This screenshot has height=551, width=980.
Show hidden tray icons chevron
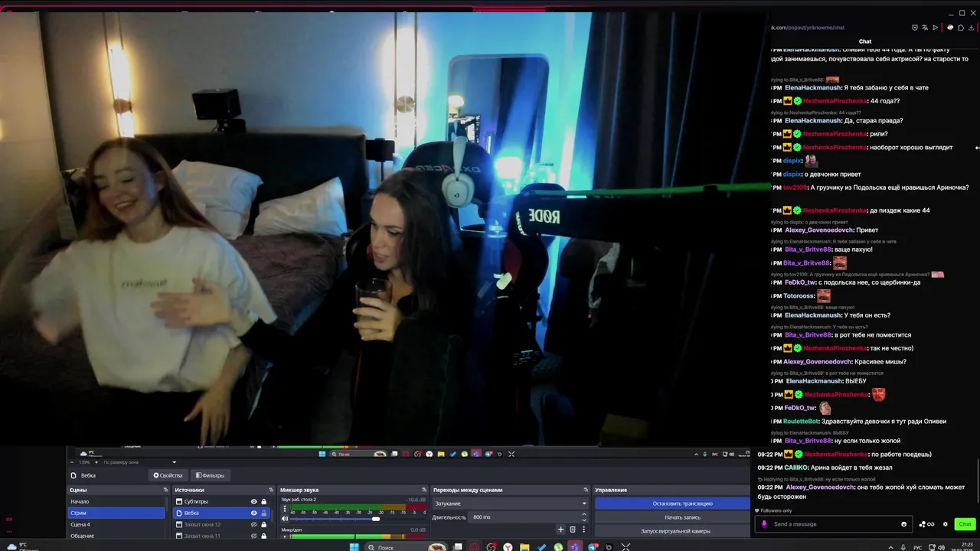[890, 547]
